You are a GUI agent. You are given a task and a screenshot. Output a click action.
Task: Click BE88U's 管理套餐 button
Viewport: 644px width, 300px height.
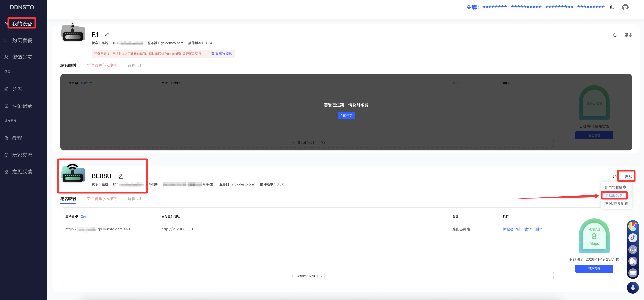point(594,269)
